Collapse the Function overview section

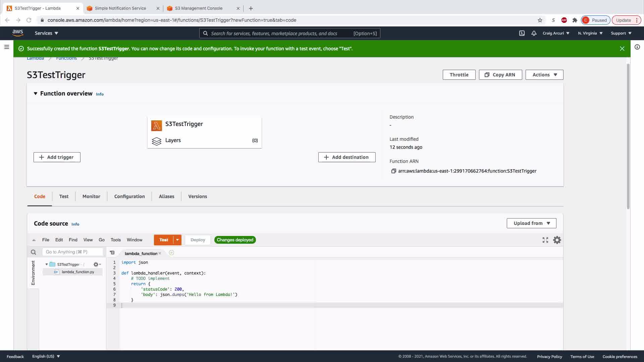(x=36, y=94)
